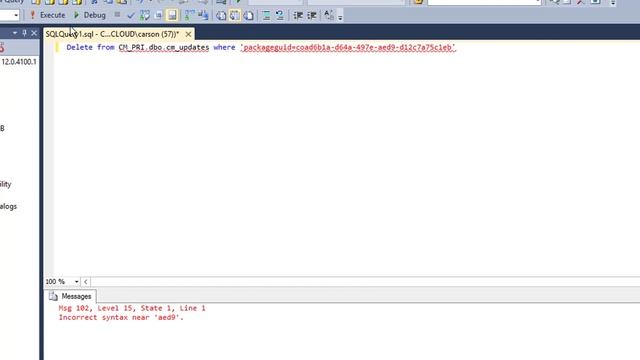The height and width of the screenshot is (360, 640).
Task: Parse the query with the checkmark icon
Action: tap(131, 16)
